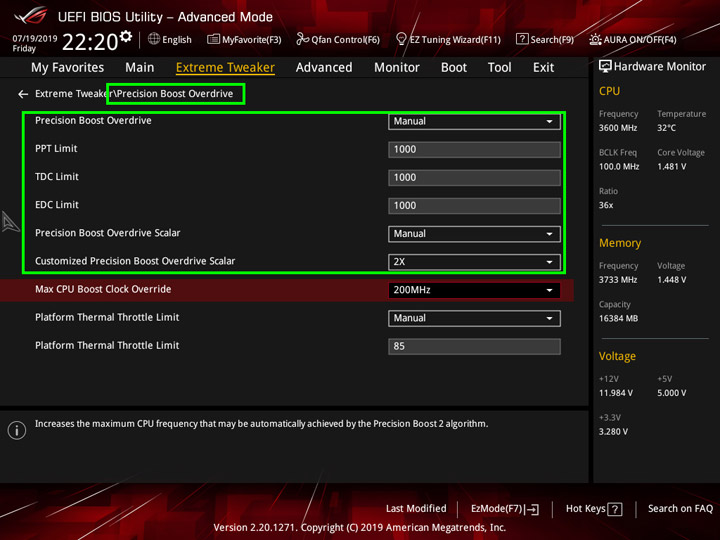Click the Hot Keys question mark icon
This screenshot has height=540, width=720.
click(614, 509)
